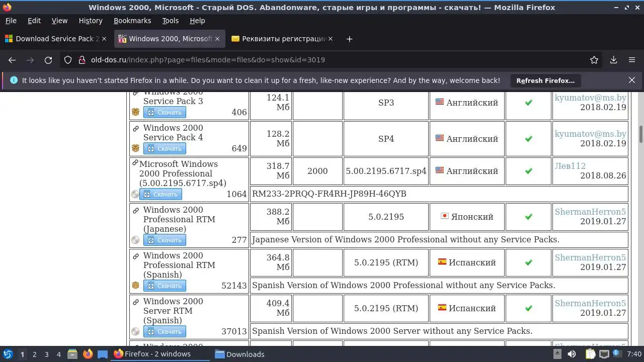Screen dimensions: 644x362
Task: Open the system application menu in taskbar
Action: pos(8,354)
